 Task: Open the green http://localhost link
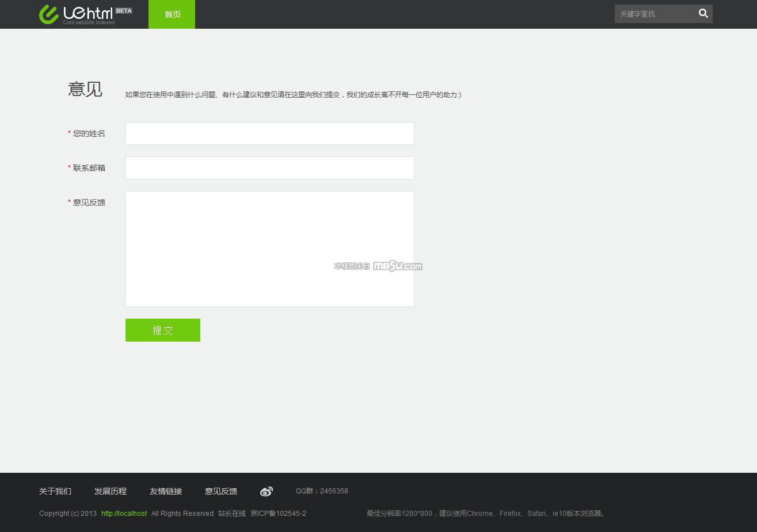tap(124, 514)
